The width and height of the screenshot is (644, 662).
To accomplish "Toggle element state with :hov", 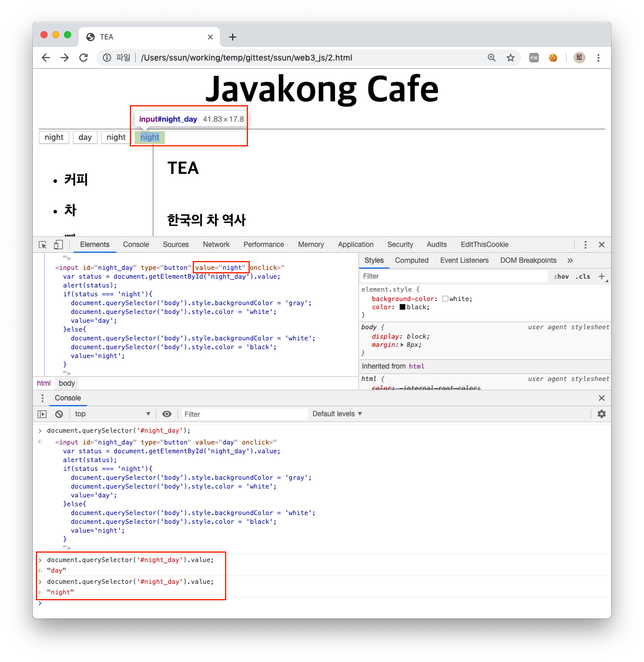I will pyautogui.click(x=561, y=276).
